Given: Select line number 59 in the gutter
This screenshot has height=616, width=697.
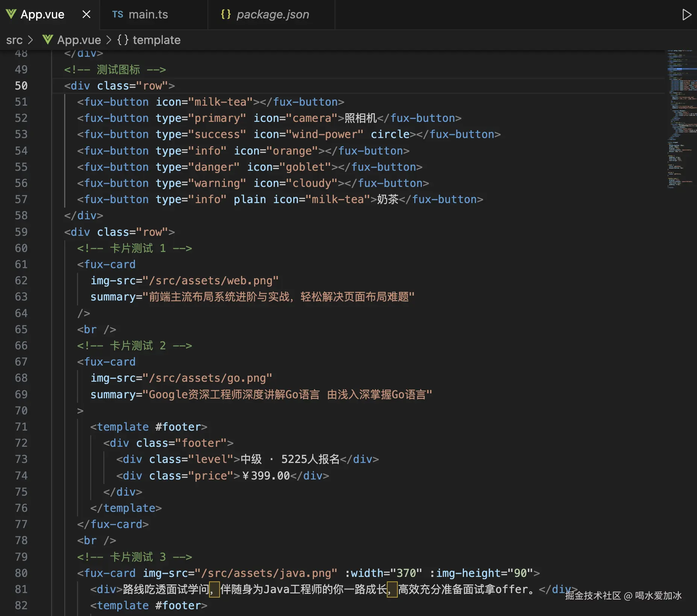Looking at the screenshot, I should tap(21, 232).
